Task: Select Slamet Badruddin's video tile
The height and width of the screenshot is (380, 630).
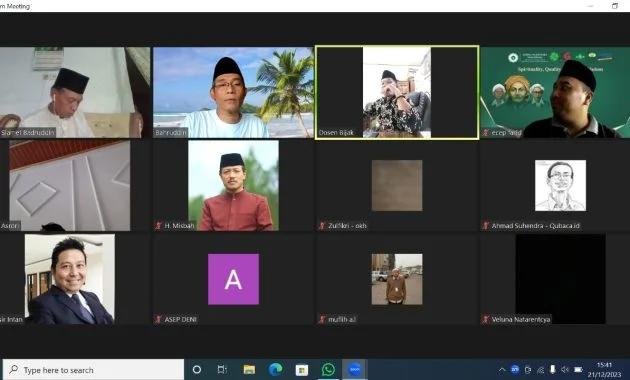Action: pyautogui.click(x=75, y=92)
